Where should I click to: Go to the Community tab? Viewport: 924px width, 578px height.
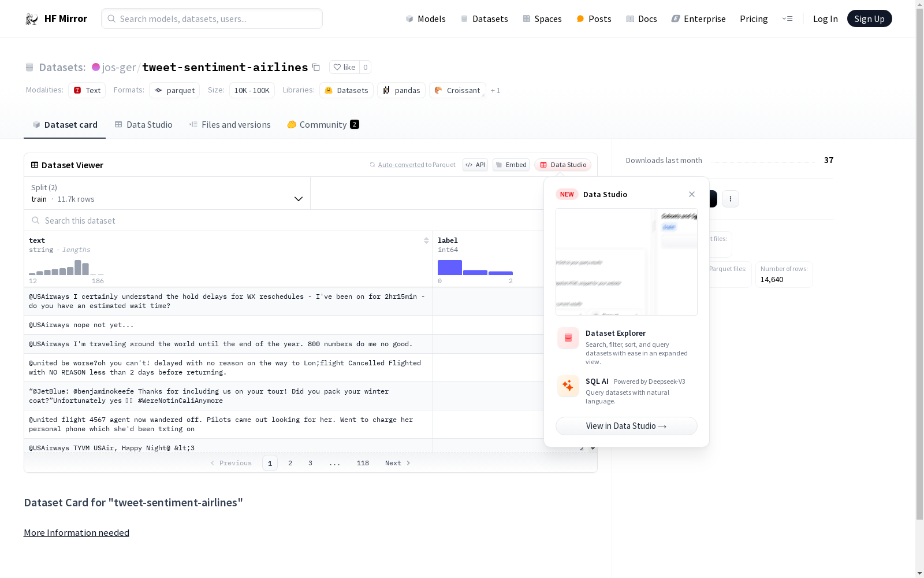(x=323, y=125)
